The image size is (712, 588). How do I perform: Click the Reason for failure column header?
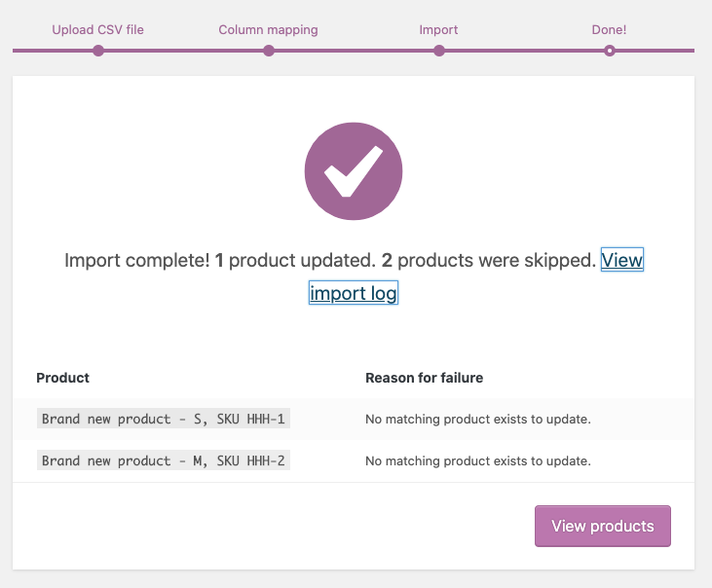coord(424,378)
